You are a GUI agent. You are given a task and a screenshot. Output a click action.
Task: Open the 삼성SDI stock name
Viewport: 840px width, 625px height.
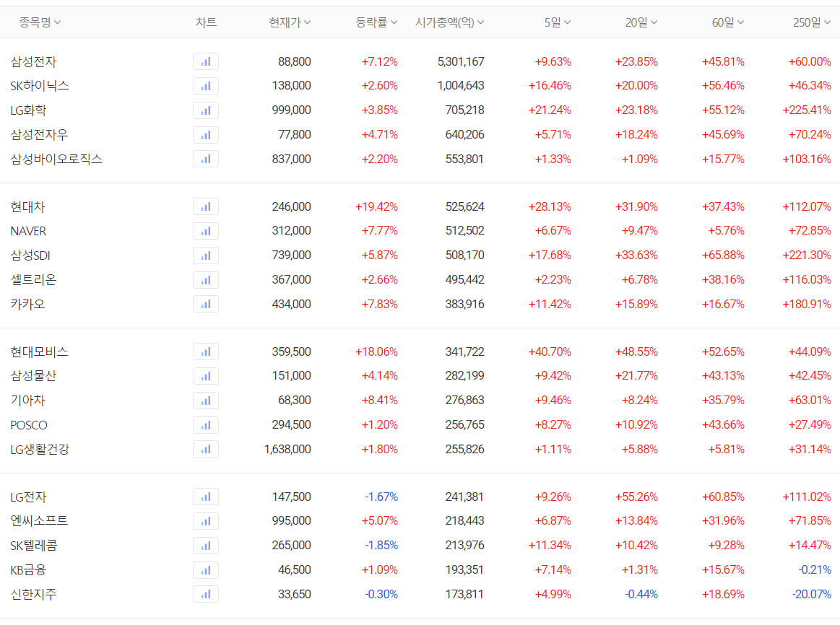point(30,255)
